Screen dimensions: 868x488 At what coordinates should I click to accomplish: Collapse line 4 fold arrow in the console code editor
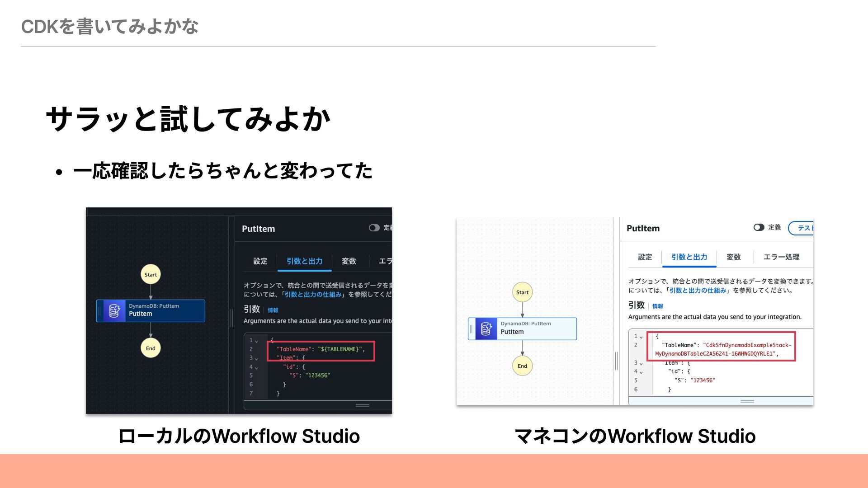641,372
